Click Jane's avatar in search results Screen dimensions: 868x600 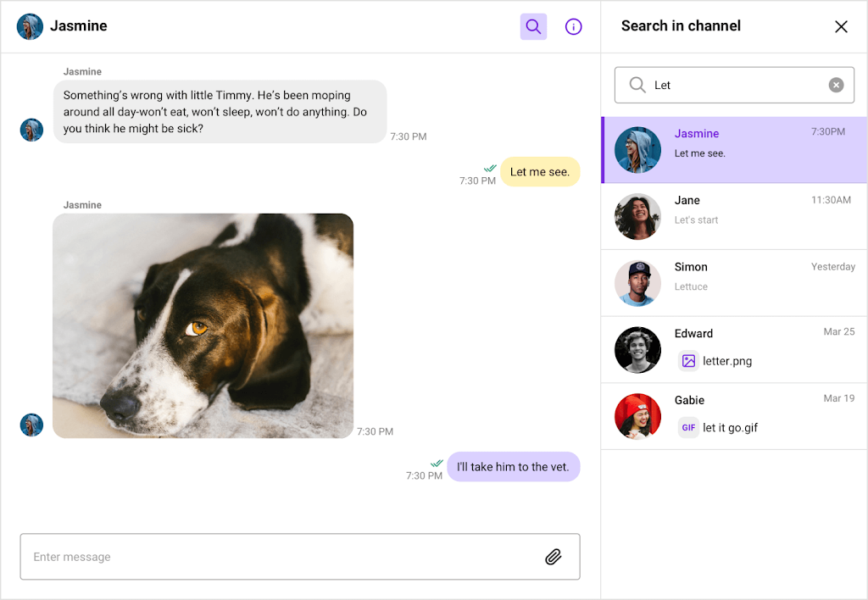637,216
